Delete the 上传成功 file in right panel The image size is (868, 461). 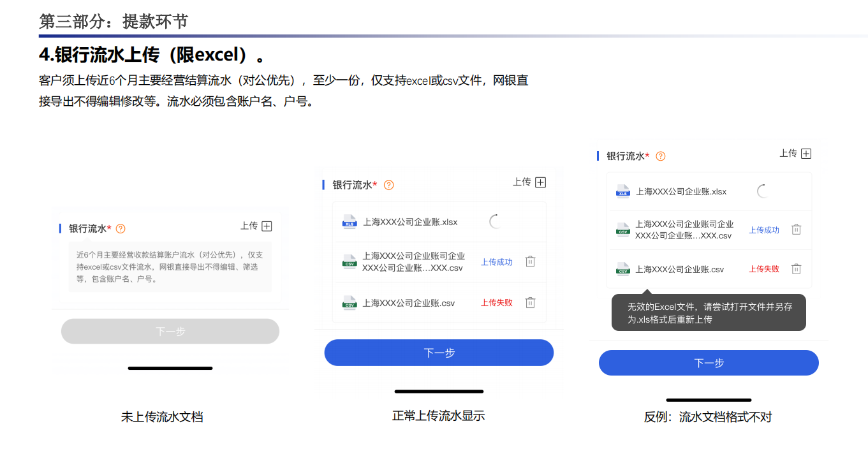click(x=796, y=230)
